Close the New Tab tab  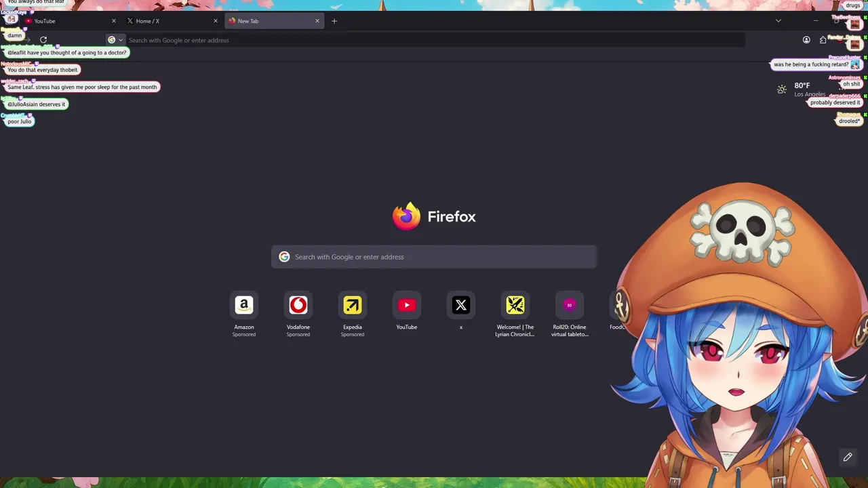click(317, 21)
